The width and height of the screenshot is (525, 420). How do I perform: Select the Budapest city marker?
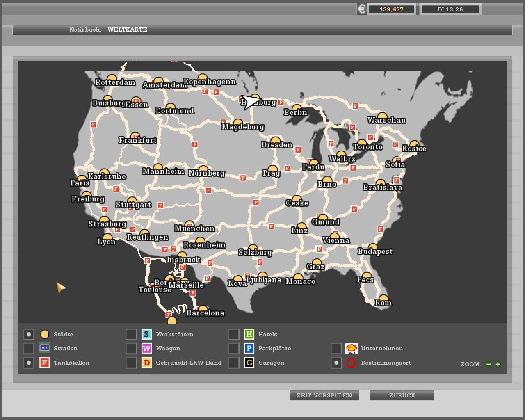pos(373,248)
